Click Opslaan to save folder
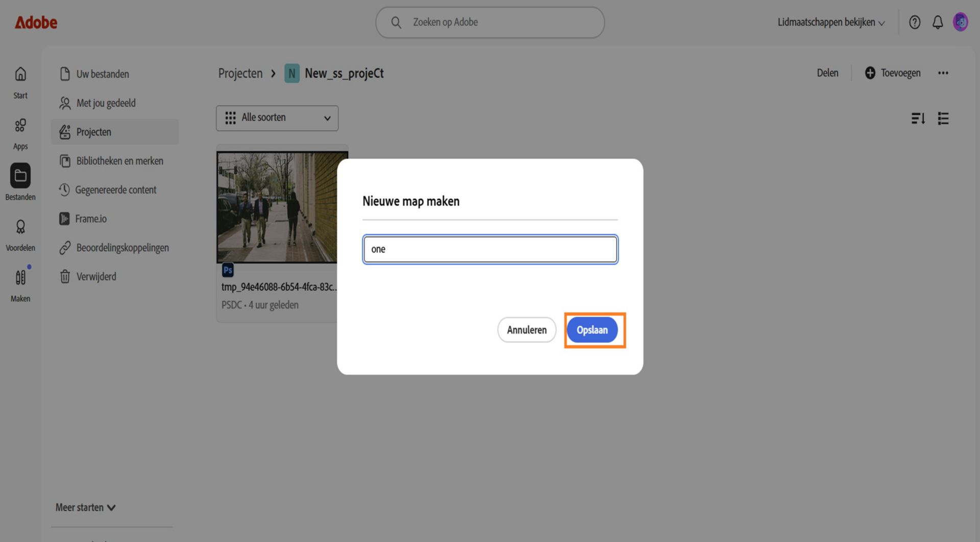980x542 pixels. coord(592,330)
